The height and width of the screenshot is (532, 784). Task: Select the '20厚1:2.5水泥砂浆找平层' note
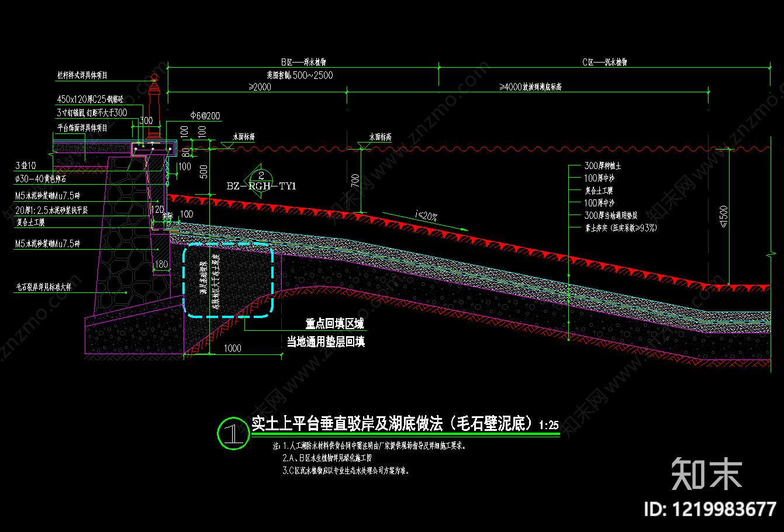pyautogui.click(x=51, y=210)
